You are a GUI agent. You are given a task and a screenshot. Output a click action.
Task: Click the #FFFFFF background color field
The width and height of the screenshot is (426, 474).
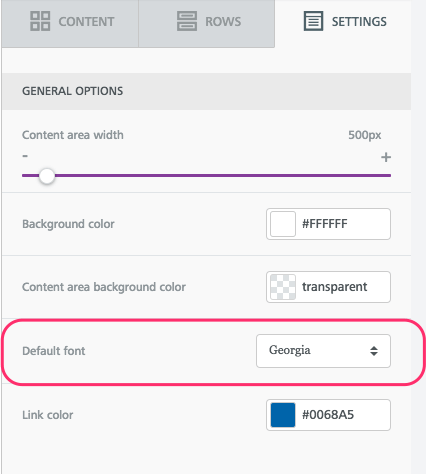(328, 224)
